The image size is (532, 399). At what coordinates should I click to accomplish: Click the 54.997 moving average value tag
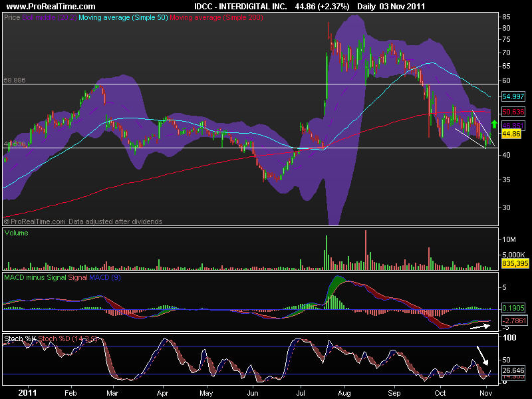513,96
